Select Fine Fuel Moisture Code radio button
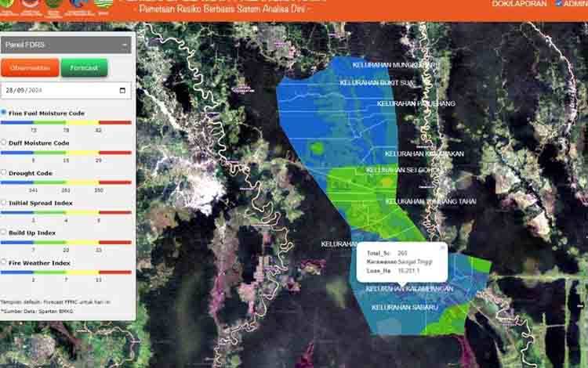588x368 pixels. pyautogui.click(x=3, y=112)
